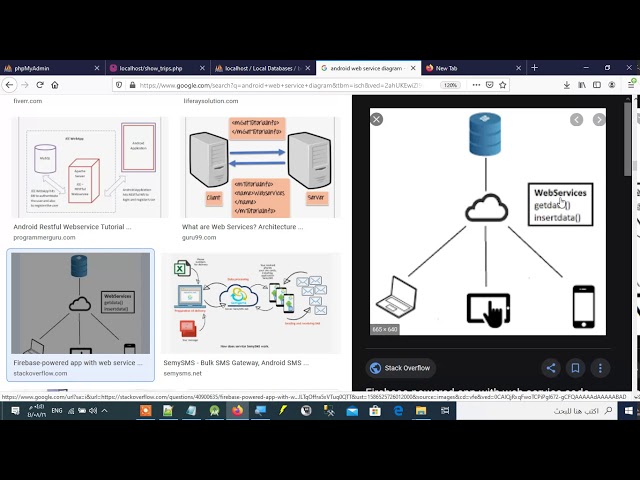
Task: Close the image preview panel
Action: [376, 119]
